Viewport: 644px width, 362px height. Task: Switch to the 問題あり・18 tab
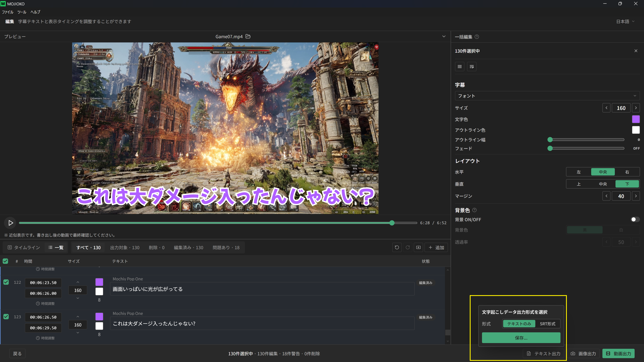[x=226, y=247]
